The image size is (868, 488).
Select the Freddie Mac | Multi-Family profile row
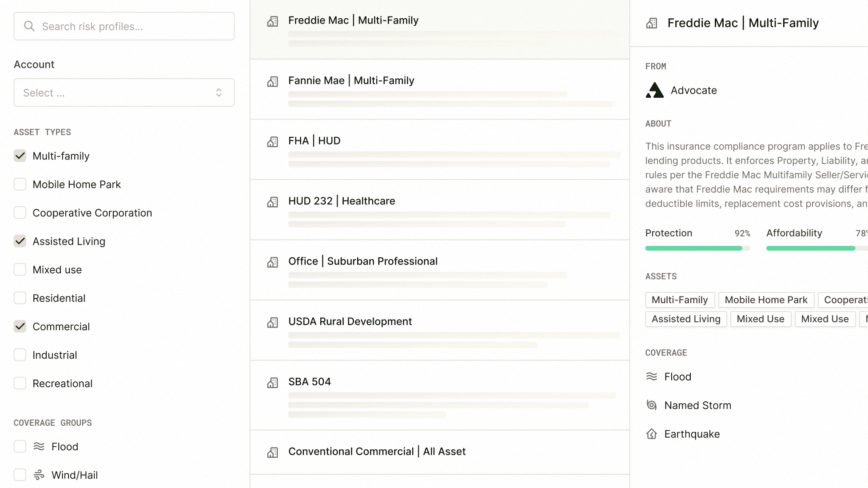[440, 29]
